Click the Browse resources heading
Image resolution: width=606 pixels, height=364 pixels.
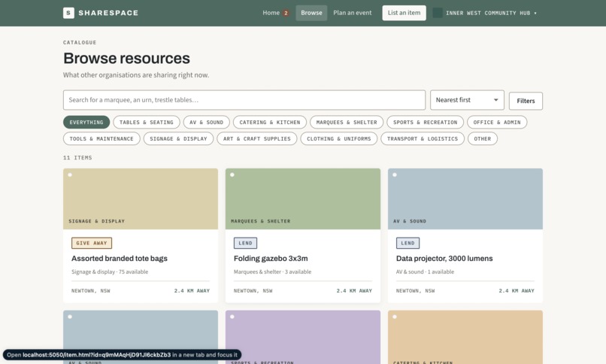[127, 59]
